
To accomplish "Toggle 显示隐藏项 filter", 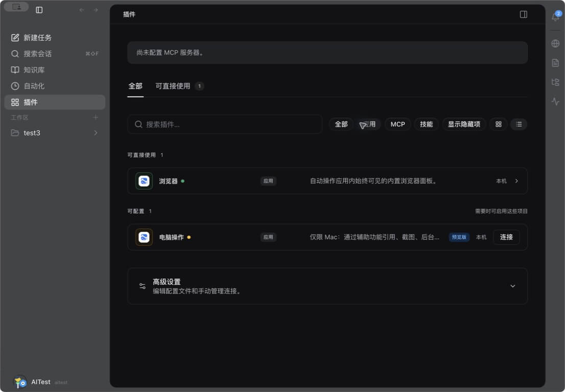I will (464, 124).
